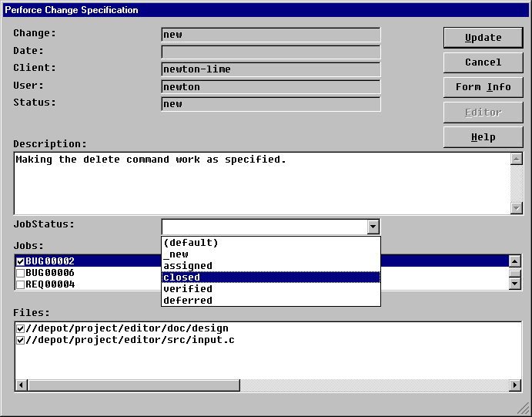Screen dimensions: 532x417
Task: Check the REQ00004 job checkbox
Action: (21, 284)
